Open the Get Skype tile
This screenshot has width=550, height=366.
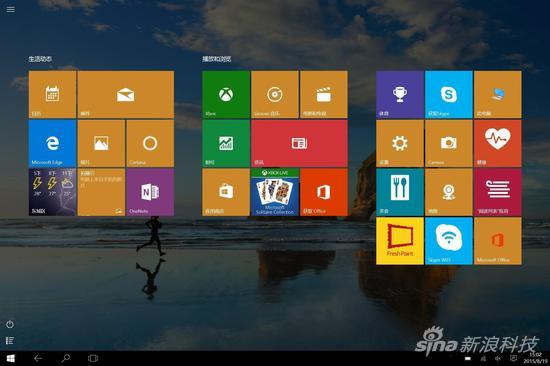coord(449,94)
